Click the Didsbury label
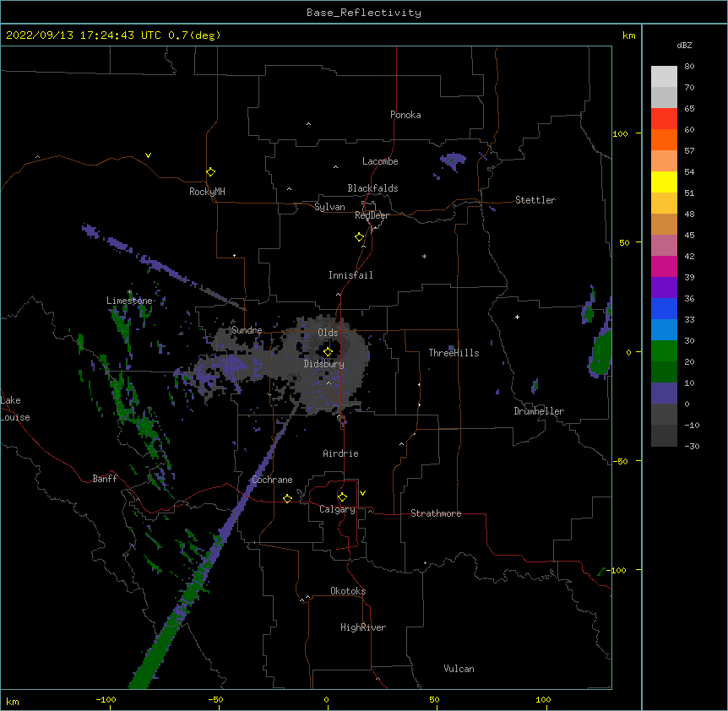The image size is (728, 711). [x=324, y=364]
